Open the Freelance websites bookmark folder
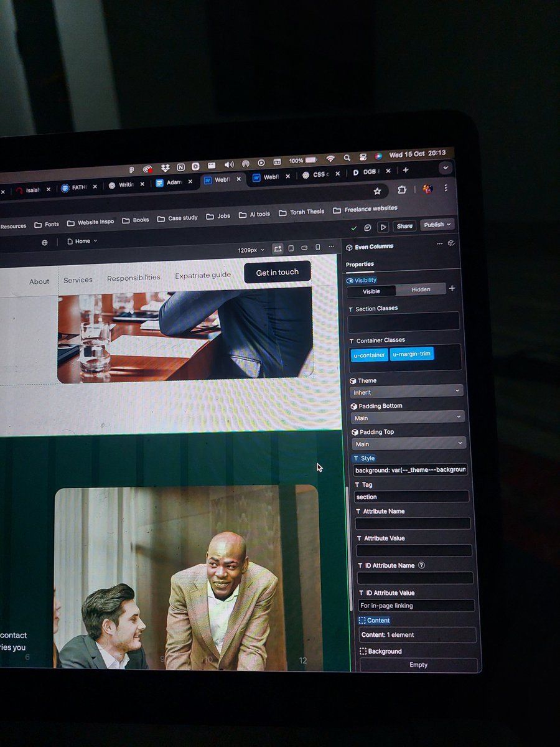 [365, 209]
